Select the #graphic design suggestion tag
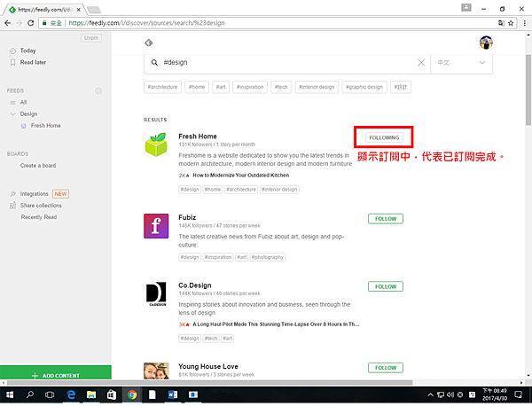The image size is (532, 406). (x=364, y=87)
